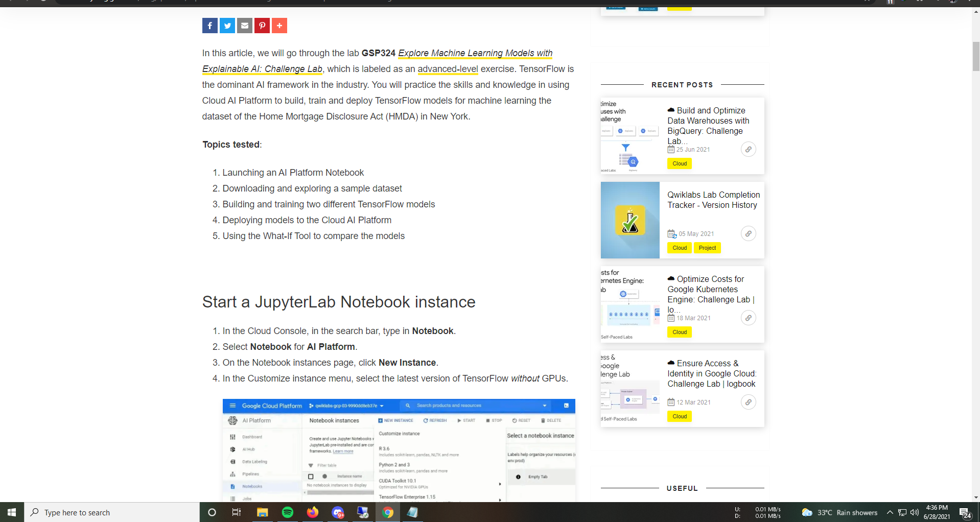980x522 pixels.
Task: Click the 18 Mar 2021 post date
Action: pyautogui.click(x=693, y=318)
